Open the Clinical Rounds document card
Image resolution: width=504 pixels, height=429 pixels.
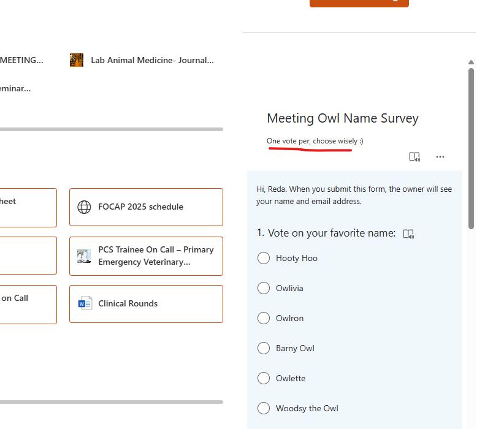147,304
